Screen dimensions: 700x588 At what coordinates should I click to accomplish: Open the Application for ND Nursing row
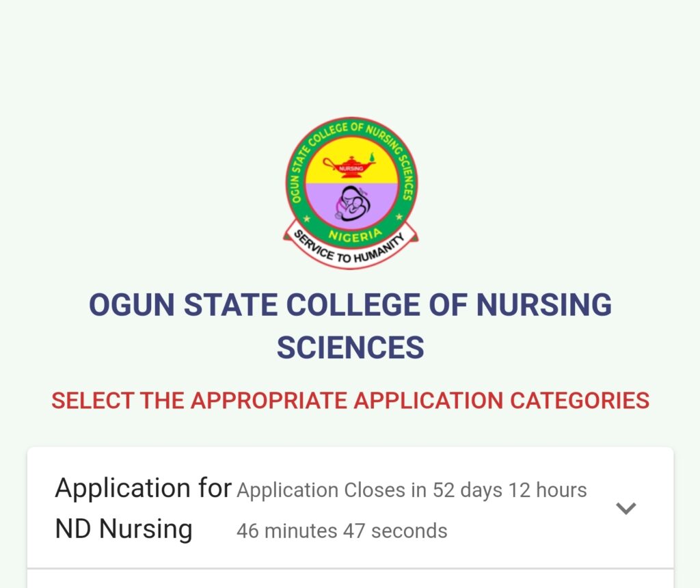pyautogui.click(x=351, y=508)
